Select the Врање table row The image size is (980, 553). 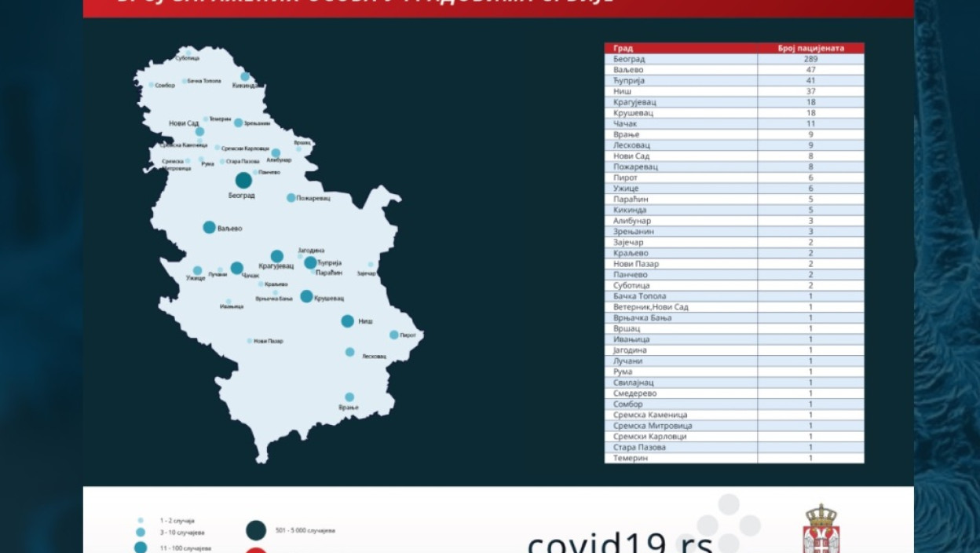[x=734, y=134]
